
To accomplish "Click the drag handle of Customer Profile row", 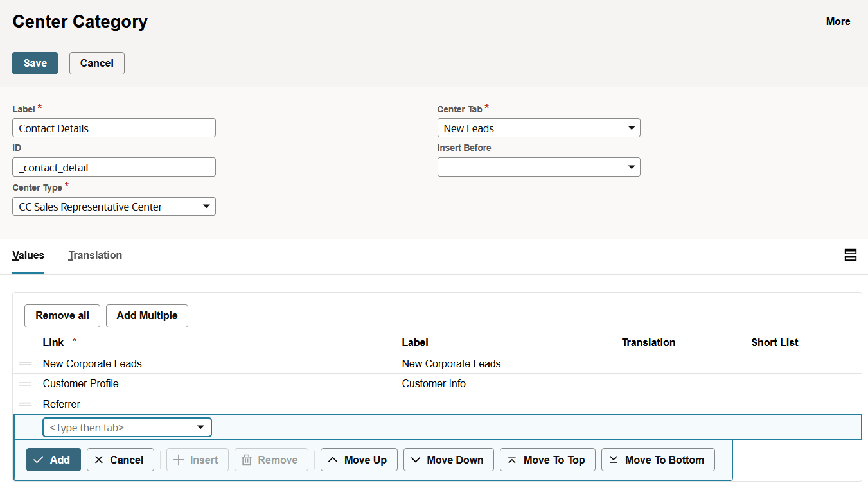I will (26, 384).
